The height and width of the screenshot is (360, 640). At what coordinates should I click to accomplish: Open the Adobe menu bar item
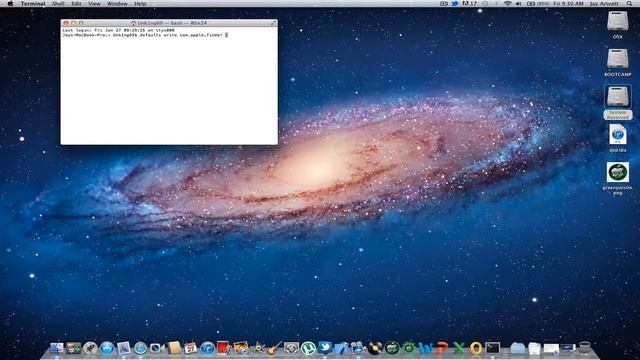[x=469, y=4]
